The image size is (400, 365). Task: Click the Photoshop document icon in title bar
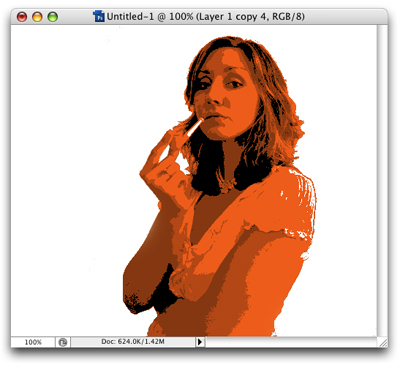[x=99, y=16]
